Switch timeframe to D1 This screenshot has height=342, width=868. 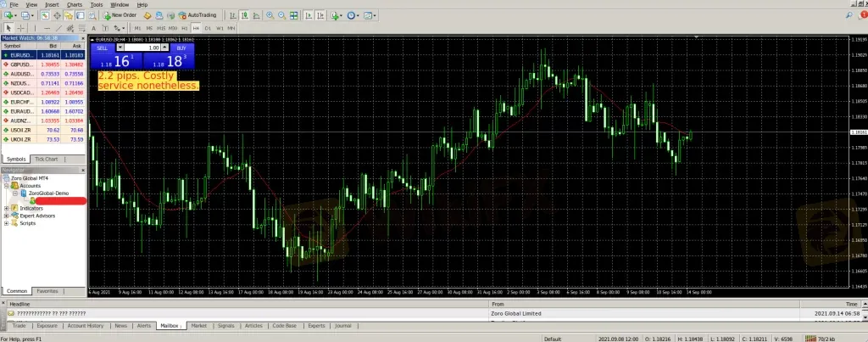coord(208,28)
